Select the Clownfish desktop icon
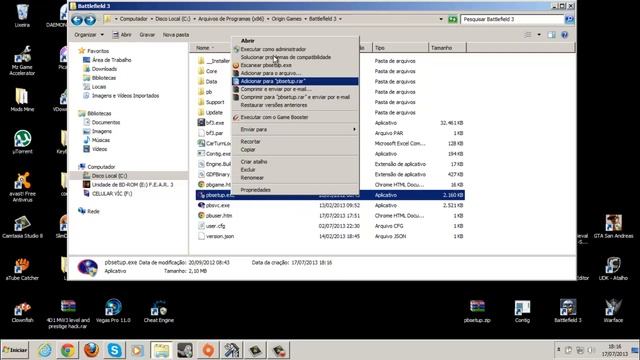The height and width of the screenshot is (360, 640). (22, 311)
